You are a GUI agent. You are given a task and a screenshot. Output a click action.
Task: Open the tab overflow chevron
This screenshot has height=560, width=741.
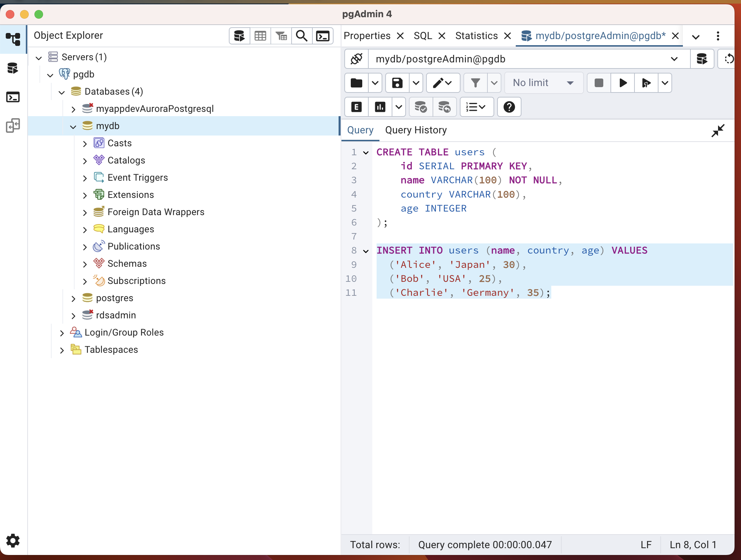coord(696,37)
